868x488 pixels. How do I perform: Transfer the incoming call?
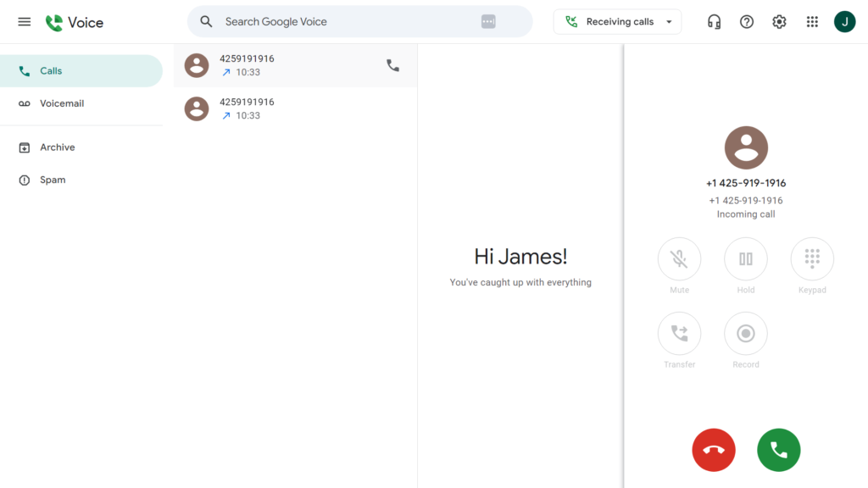pyautogui.click(x=679, y=333)
